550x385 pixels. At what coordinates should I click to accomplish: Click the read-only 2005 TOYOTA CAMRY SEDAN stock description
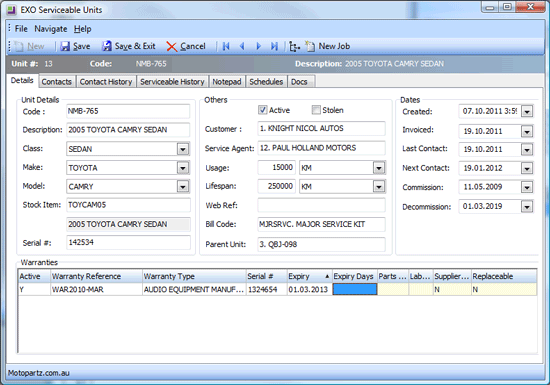pos(128,224)
